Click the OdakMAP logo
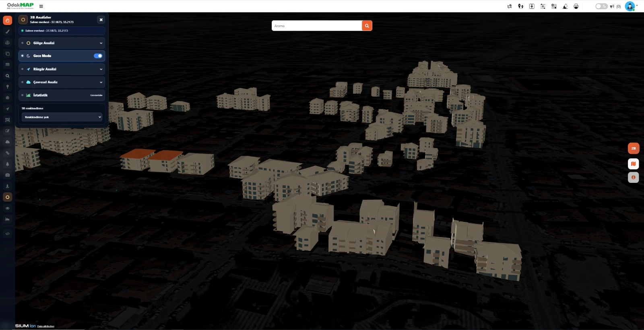 tap(20, 6)
